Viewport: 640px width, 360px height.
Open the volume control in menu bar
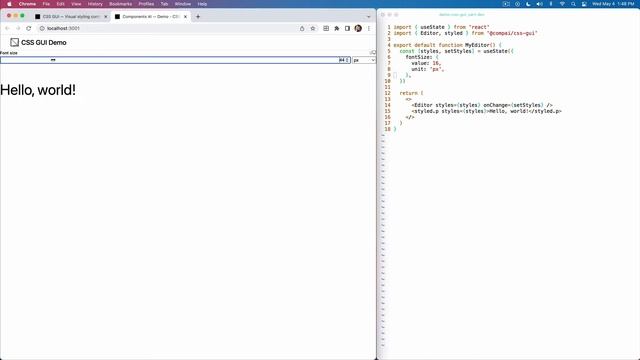pyautogui.click(x=539, y=4)
